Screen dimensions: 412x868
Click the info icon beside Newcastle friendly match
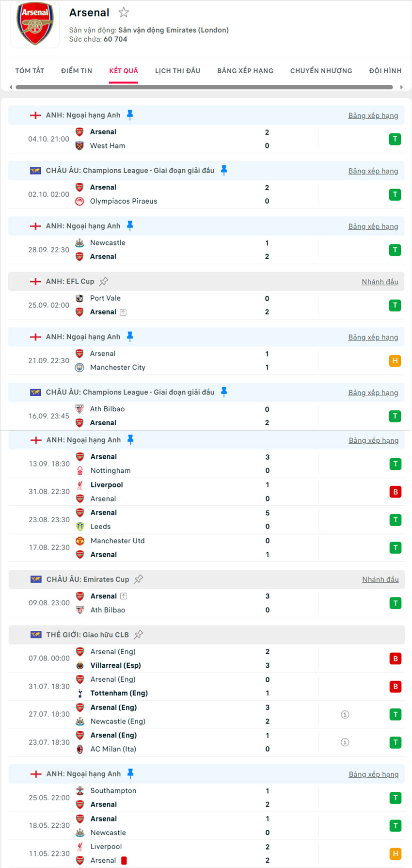pyautogui.click(x=345, y=714)
